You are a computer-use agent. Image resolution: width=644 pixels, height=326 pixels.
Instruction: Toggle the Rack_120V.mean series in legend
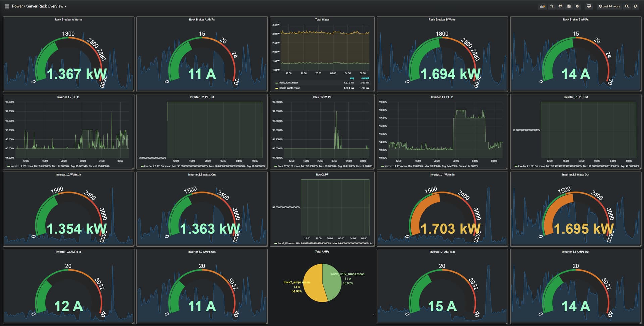288,83
